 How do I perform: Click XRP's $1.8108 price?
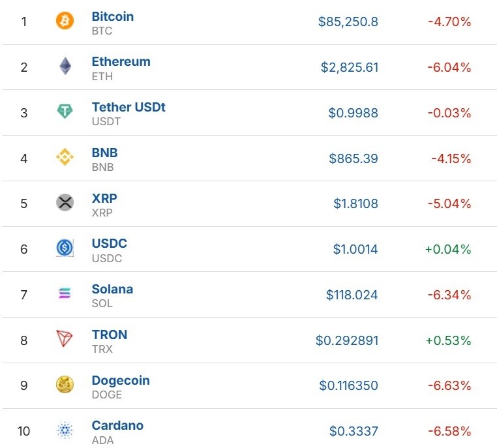coord(355,203)
